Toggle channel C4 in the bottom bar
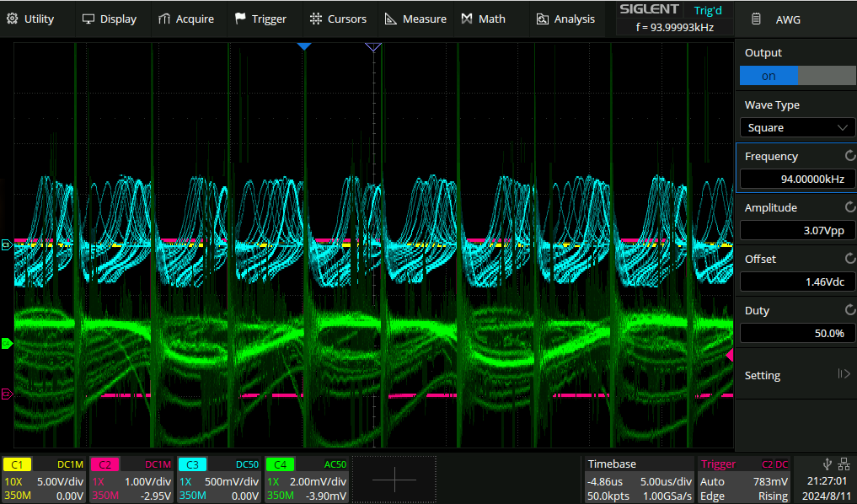This screenshot has height=504, width=857. pyautogui.click(x=307, y=480)
